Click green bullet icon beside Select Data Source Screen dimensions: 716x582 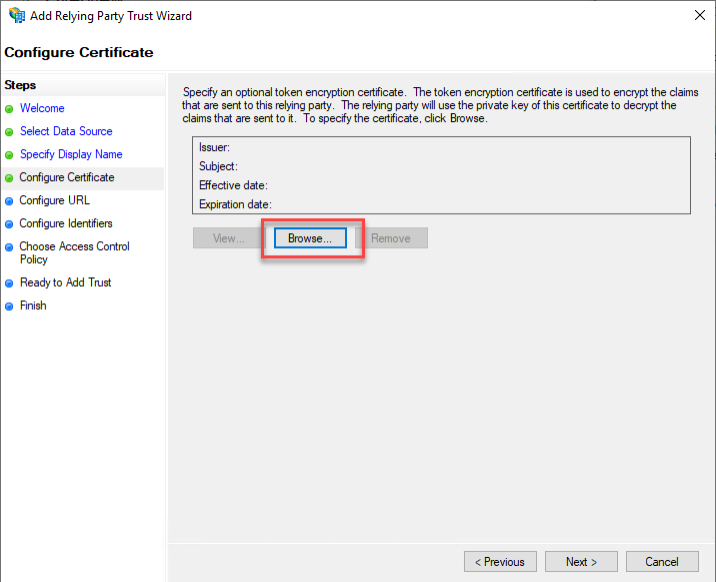(9, 132)
